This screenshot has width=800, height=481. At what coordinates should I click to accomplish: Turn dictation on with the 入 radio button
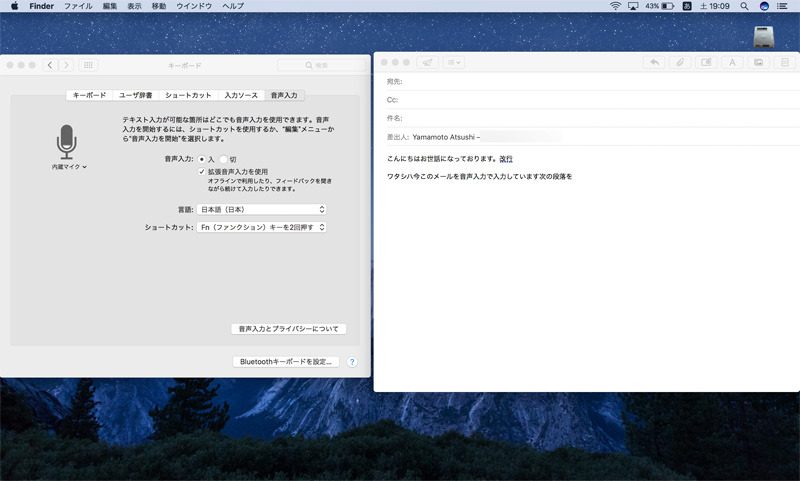202,159
